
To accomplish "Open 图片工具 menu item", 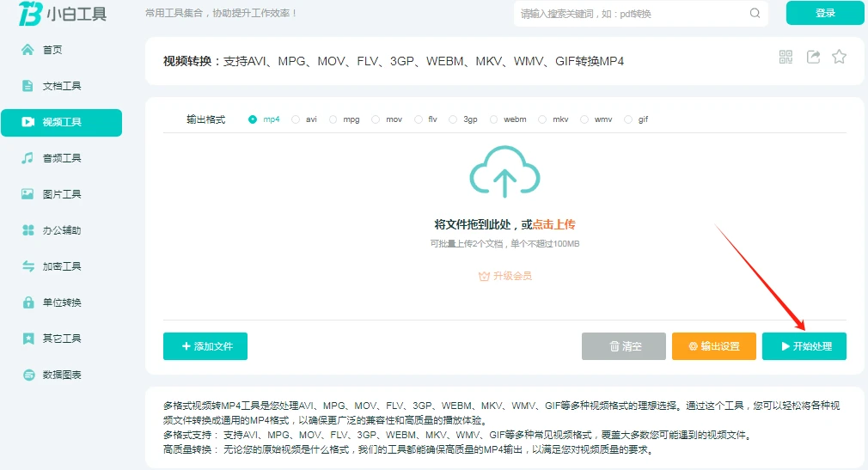I will coord(61,194).
